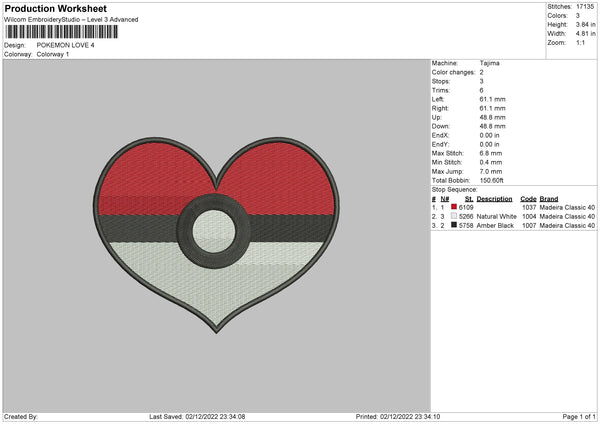
Task: Click the 'Amber Black' description cell
Action: [x=495, y=226]
